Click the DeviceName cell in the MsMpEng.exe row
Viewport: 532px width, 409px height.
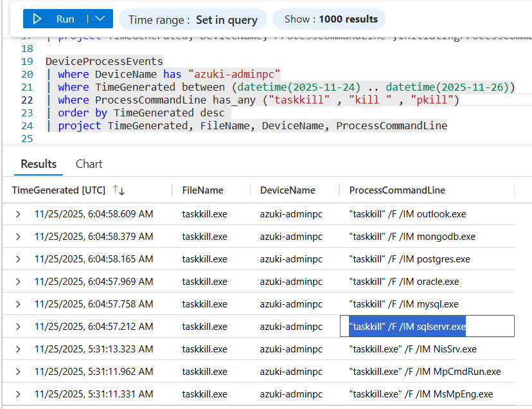tap(291, 394)
